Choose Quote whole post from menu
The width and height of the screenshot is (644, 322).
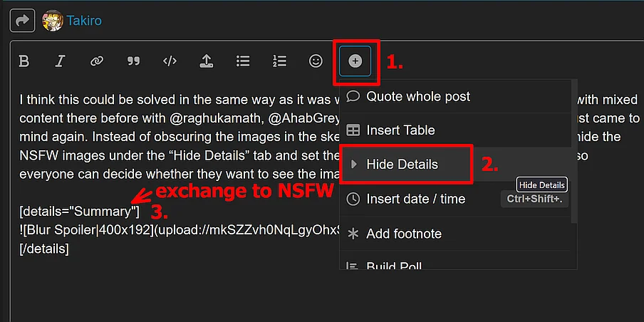click(x=455, y=96)
